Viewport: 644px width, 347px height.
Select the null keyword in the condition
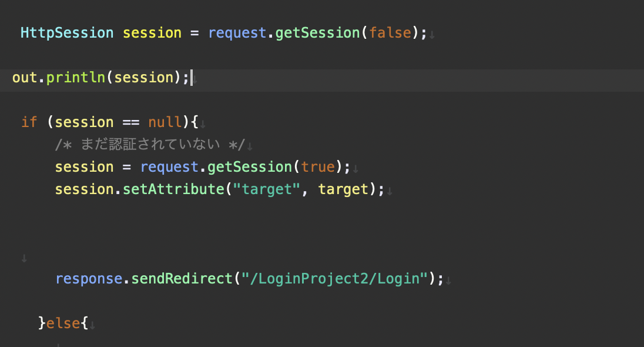[x=165, y=122]
